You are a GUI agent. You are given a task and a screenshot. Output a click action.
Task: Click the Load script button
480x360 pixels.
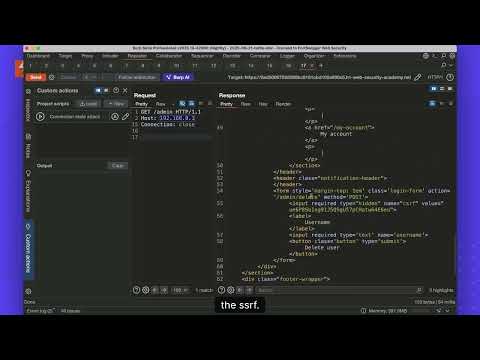point(88,104)
